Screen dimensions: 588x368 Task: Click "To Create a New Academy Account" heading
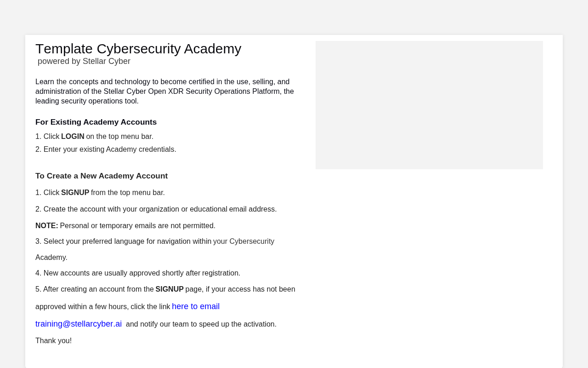102,176
